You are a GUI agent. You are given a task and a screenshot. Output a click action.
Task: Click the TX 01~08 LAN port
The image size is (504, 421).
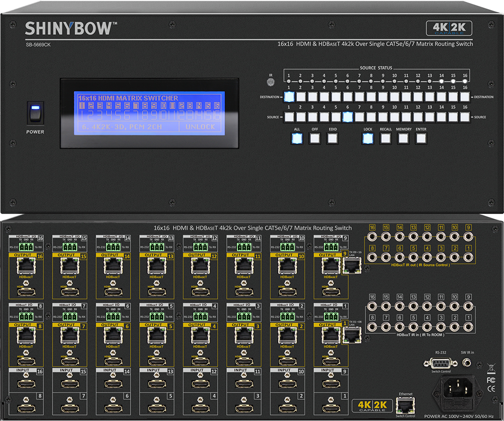(x=352, y=335)
